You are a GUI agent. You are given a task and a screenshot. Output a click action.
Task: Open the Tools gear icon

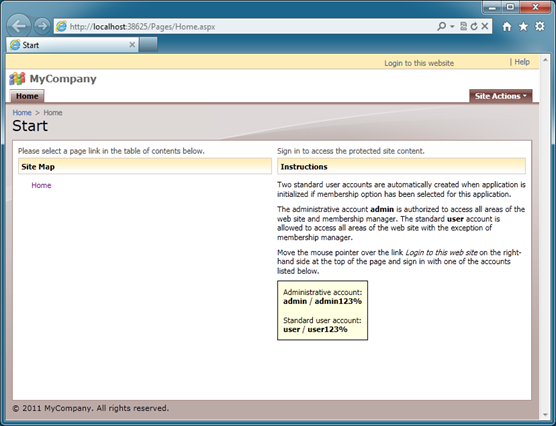pyautogui.click(x=540, y=26)
